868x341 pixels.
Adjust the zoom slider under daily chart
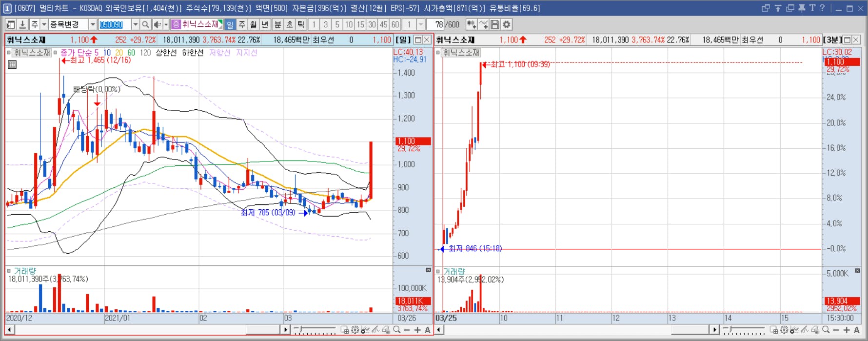315,330
